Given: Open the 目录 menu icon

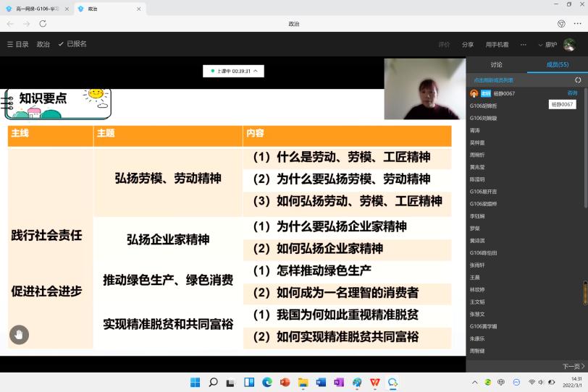Looking at the screenshot, I should point(10,44).
